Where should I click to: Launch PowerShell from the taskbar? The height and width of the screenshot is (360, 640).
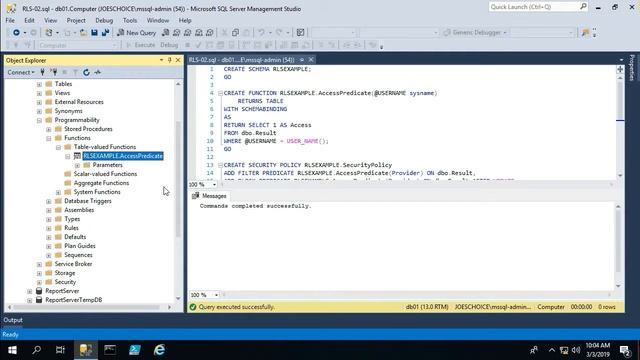pyautogui.click(x=134, y=350)
